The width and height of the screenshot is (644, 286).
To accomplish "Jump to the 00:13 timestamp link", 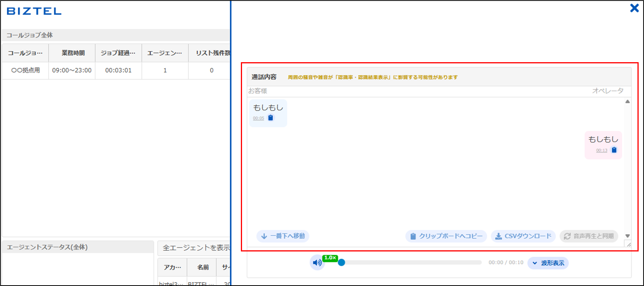I will (x=601, y=150).
